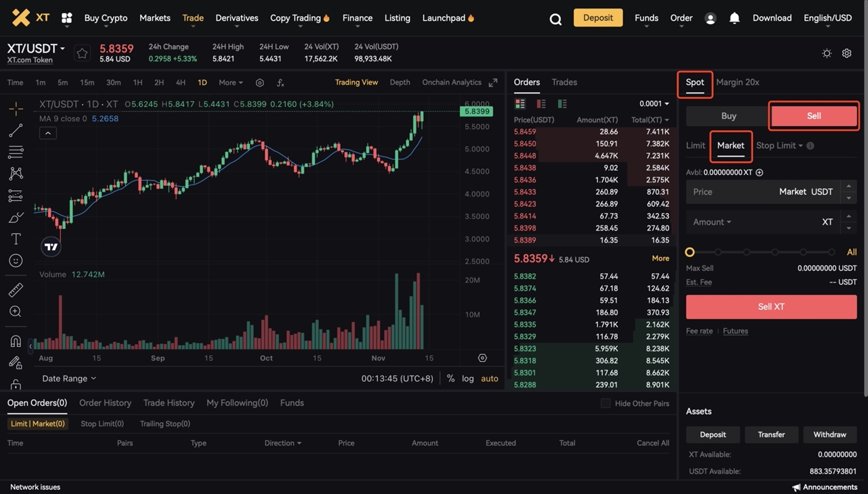Switch to Margin 20x tab
868x494 pixels.
pos(737,82)
